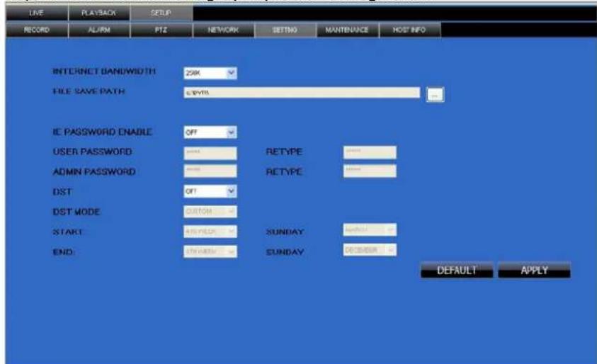Open the Start week dropdown
Image resolution: width=597 pixels, height=364 pixels.
(210, 232)
